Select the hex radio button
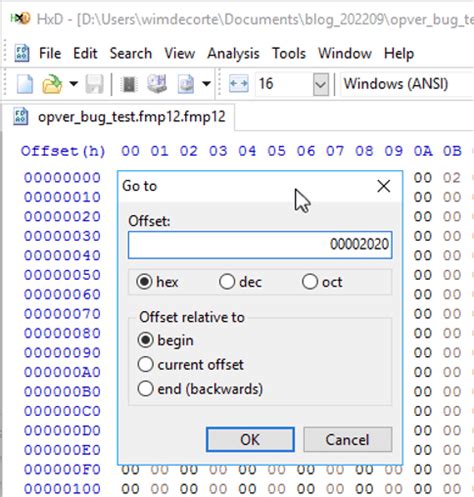Viewport: 474px width, 497px height. pyautogui.click(x=144, y=282)
